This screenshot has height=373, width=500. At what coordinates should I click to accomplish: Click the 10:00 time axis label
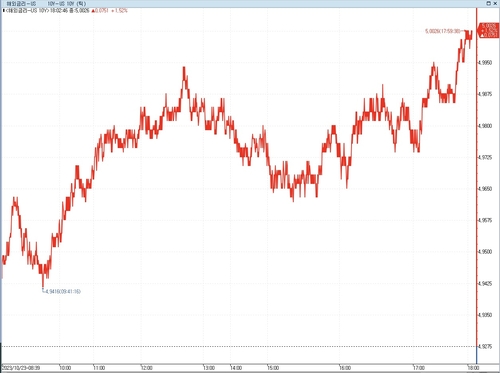coord(65,368)
